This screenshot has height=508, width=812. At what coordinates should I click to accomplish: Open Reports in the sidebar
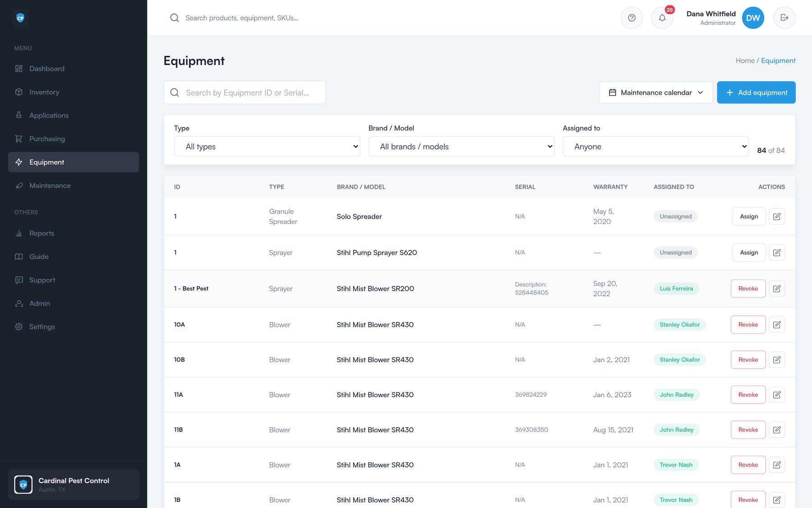point(74,233)
